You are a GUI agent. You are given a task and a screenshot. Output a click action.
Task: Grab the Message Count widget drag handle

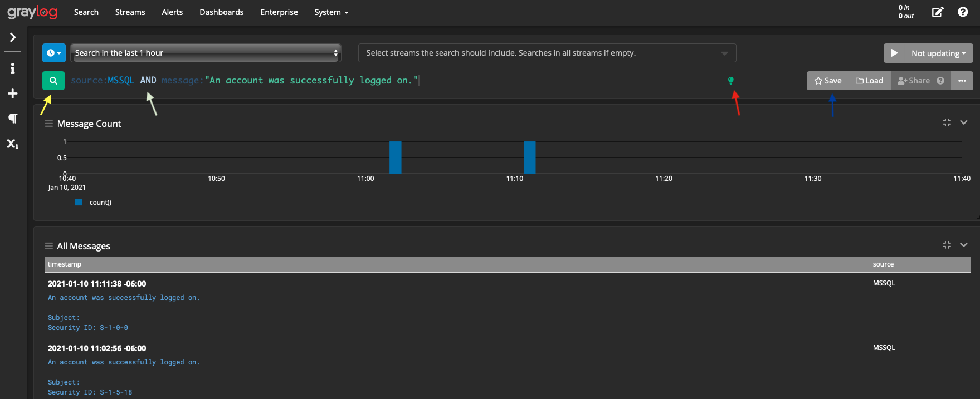(49, 124)
